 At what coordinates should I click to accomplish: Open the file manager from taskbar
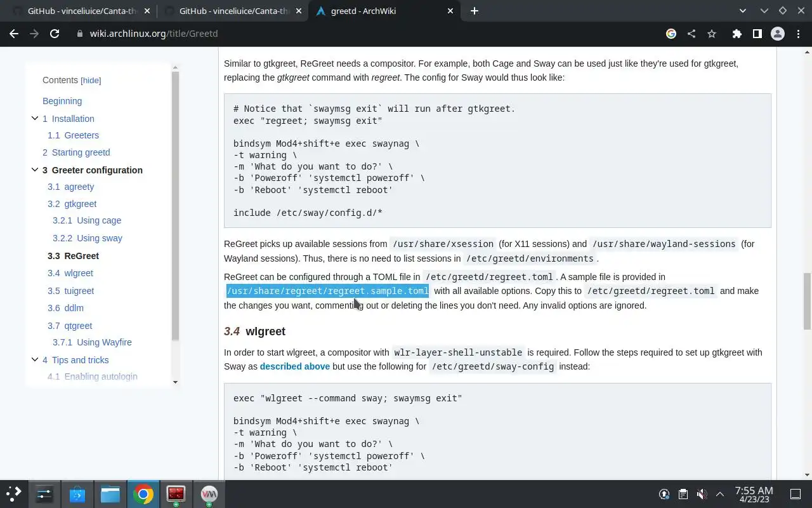pyautogui.click(x=110, y=494)
